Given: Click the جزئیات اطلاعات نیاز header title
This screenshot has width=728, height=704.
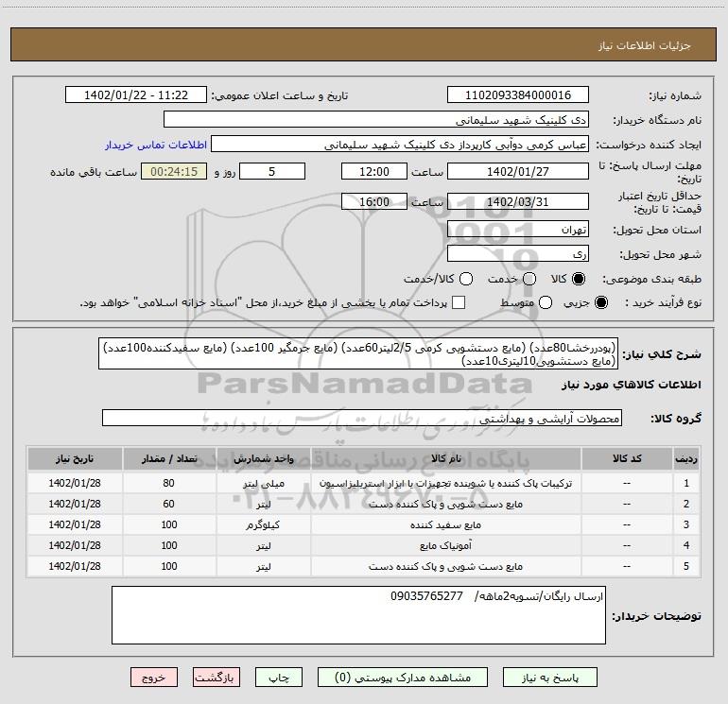Looking at the screenshot, I should pyautogui.click(x=645, y=45).
